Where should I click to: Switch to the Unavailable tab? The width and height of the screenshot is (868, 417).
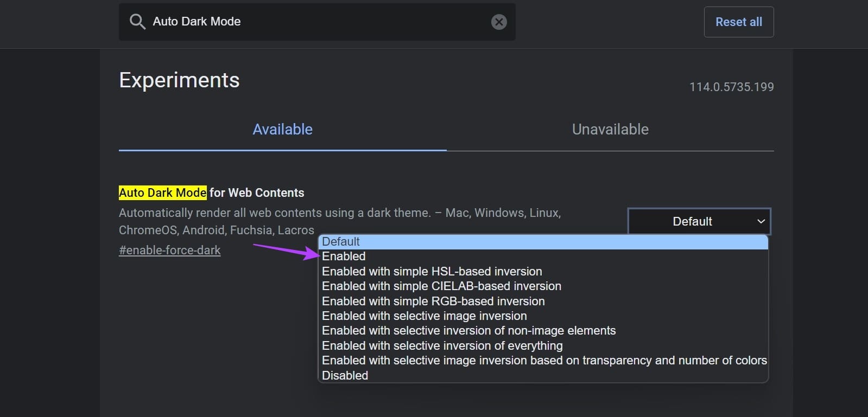point(610,129)
